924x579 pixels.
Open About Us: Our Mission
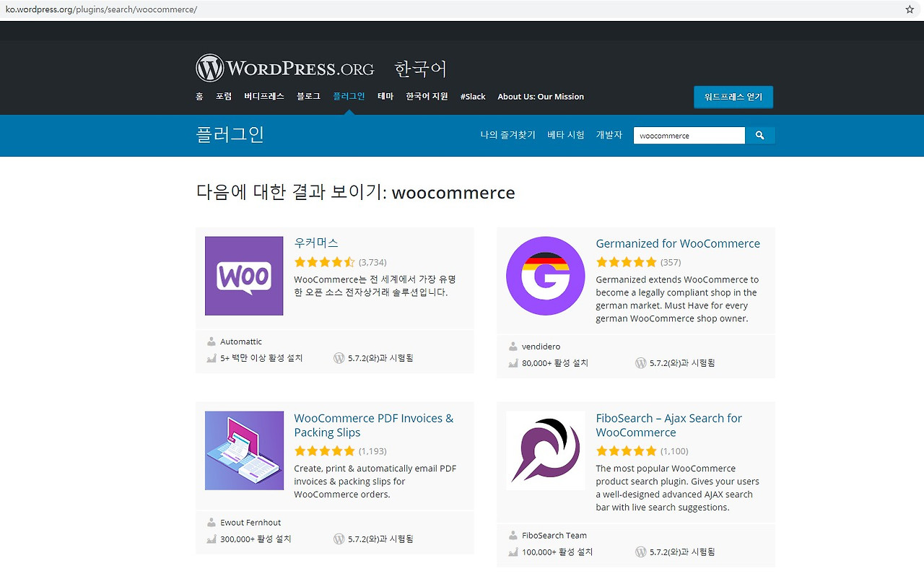click(541, 96)
